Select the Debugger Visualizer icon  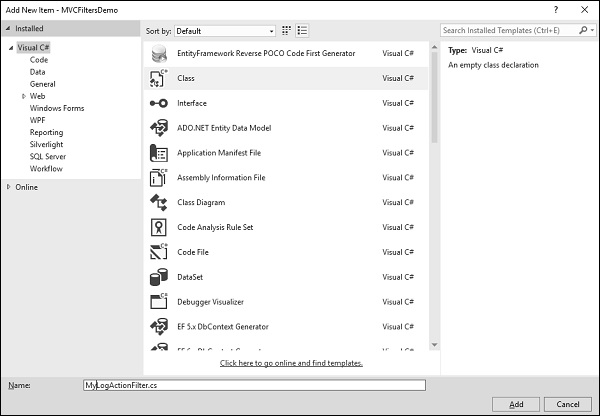point(158,301)
